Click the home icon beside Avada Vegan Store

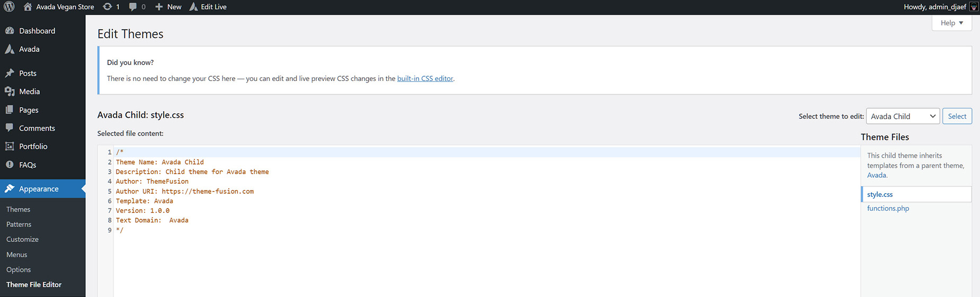pyautogui.click(x=28, y=7)
